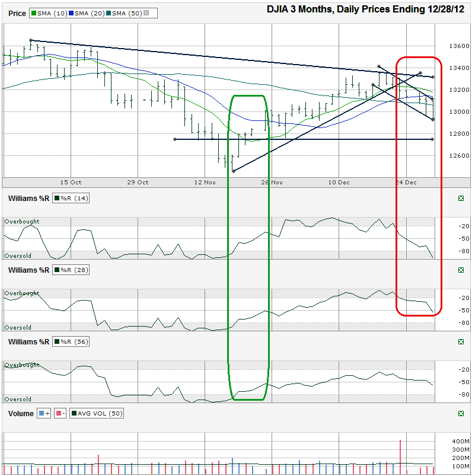This screenshot has width=472, height=476.
Task: Click the 12 Nov date axis label
Action: (205, 183)
